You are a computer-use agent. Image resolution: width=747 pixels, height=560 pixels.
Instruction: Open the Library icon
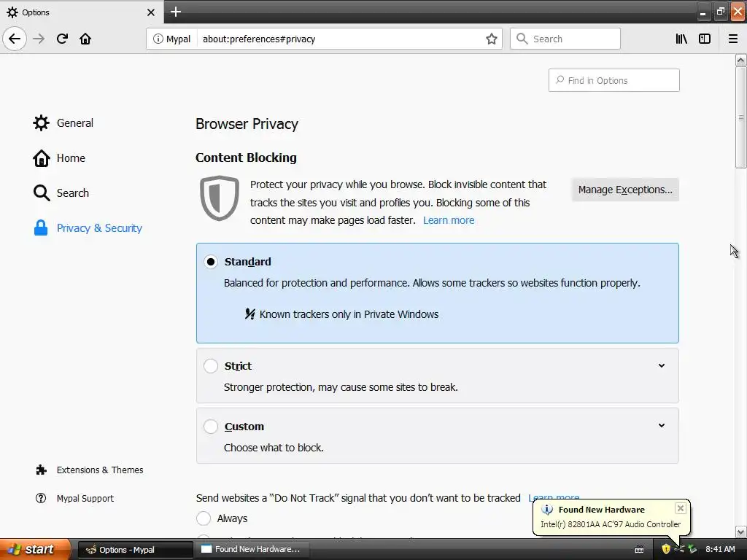pos(681,39)
